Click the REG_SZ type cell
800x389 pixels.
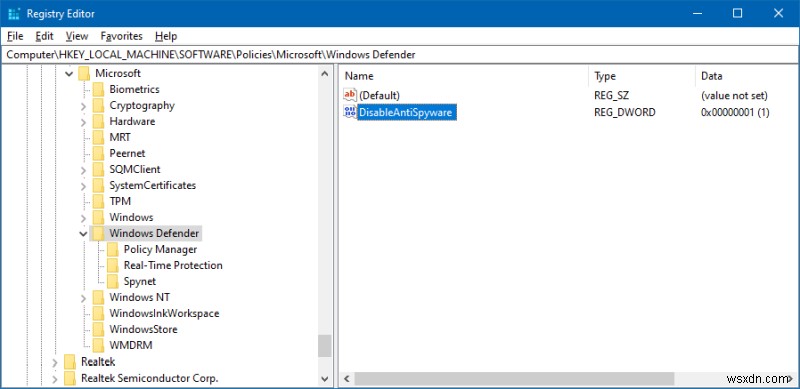tap(611, 95)
